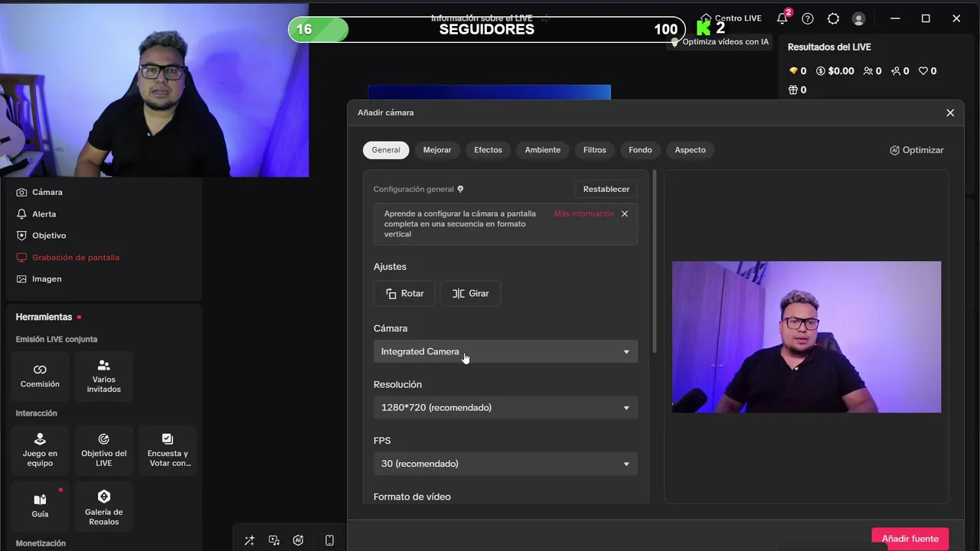This screenshot has height=551, width=980.
Task: Open the notifications bell
Action: click(782, 18)
